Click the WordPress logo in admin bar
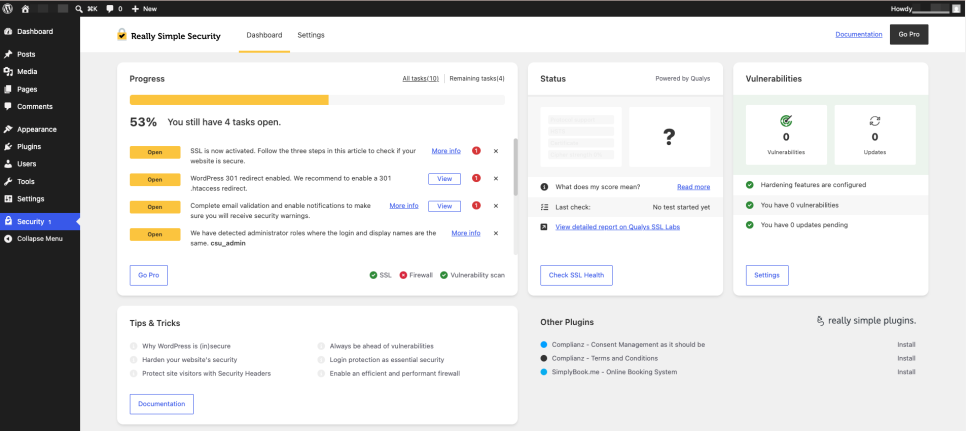This screenshot has height=431, width=966. (x=8, y=9)
